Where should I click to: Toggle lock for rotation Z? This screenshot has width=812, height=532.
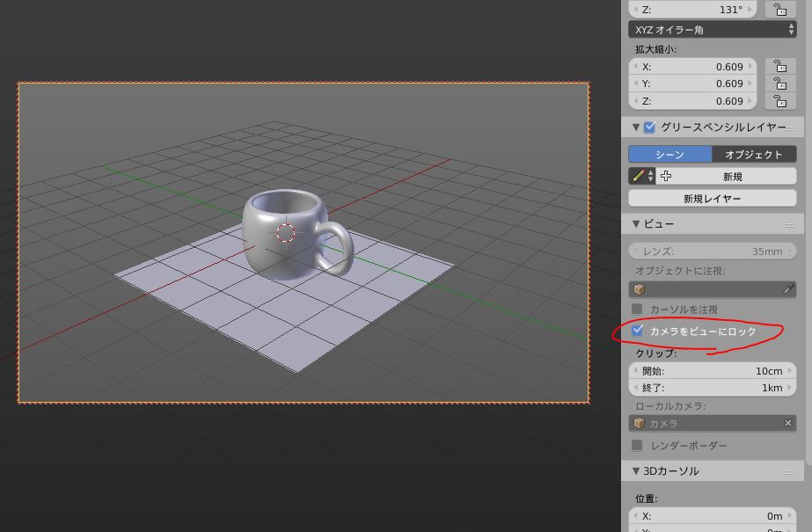[x=780, y=10]
